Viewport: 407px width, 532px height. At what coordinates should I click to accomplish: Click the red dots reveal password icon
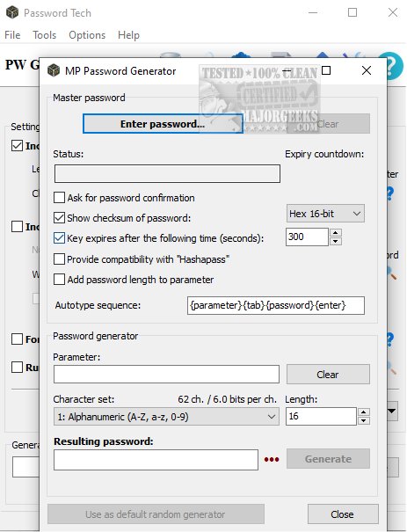[272, 459]
